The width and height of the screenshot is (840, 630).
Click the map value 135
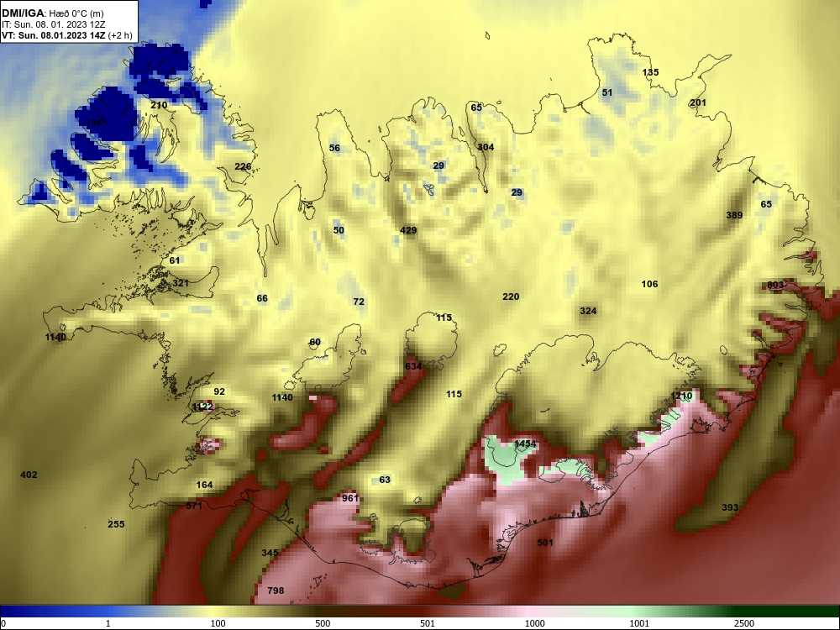[x=650, y=72]
